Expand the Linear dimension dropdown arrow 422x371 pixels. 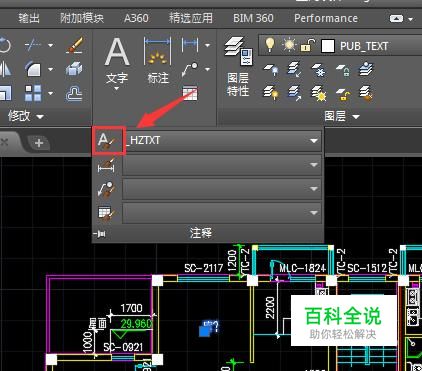coord(207,45)
